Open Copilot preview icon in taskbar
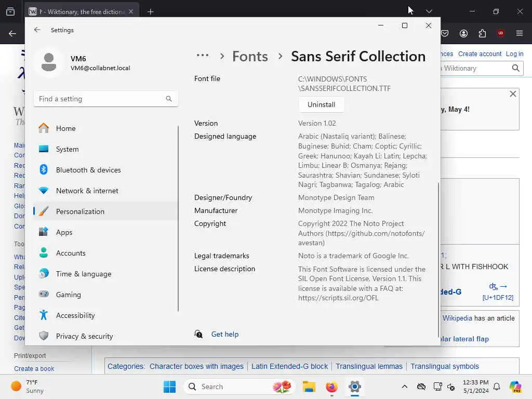Viewport: 532px width, 399px height. click(x=515, y=387)
